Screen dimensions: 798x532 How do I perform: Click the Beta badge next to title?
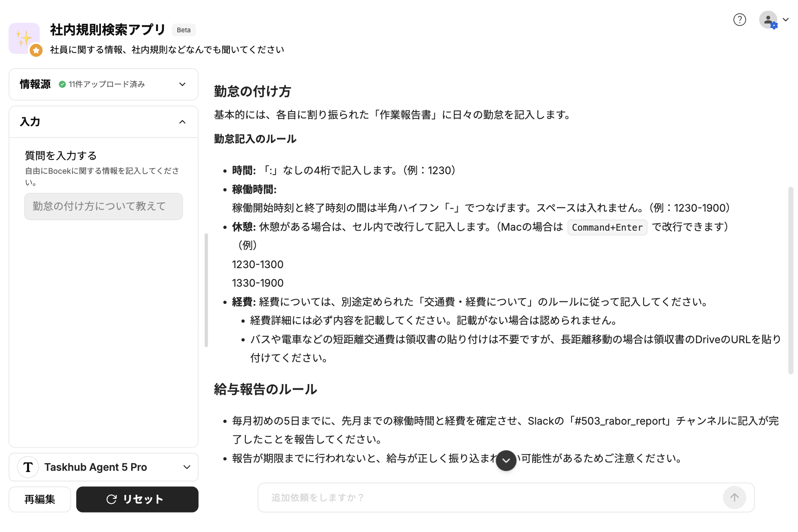click(183, 30)
